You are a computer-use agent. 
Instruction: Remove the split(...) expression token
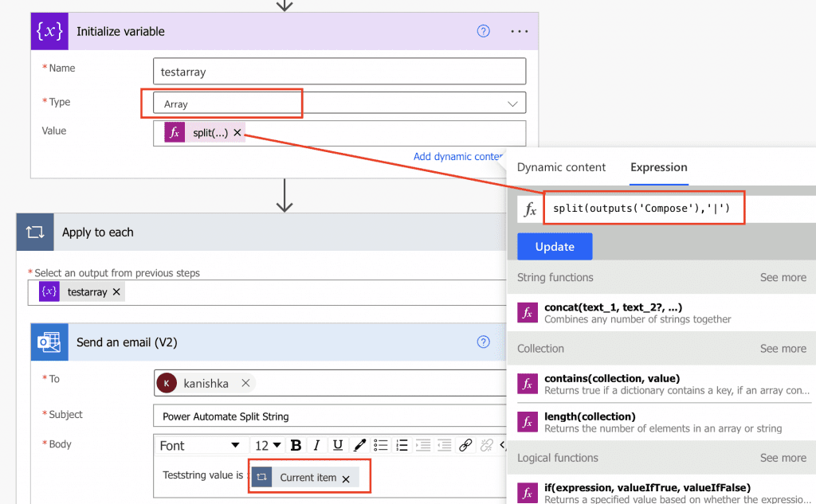click(x=237, y=133)
